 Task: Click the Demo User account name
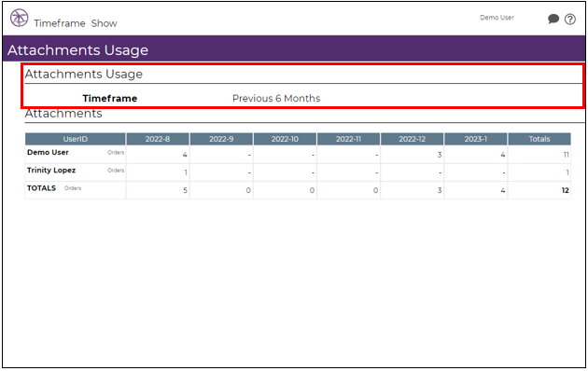coord(497,18)
